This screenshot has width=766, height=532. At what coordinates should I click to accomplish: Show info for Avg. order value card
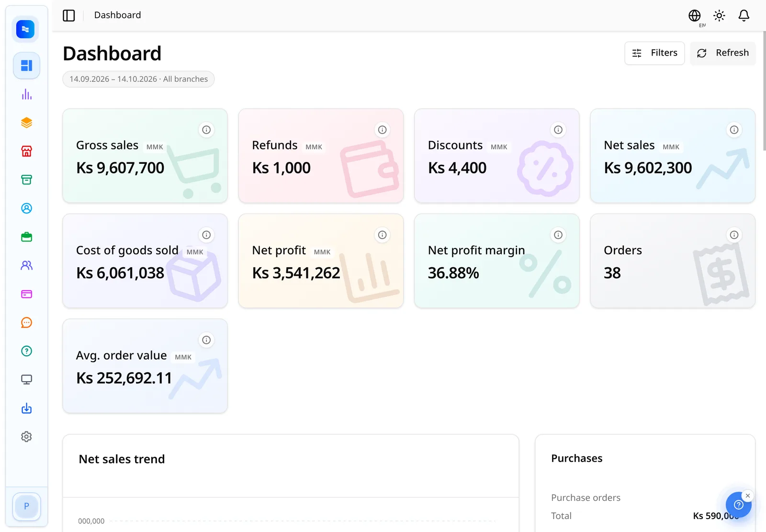pos(206,340)
